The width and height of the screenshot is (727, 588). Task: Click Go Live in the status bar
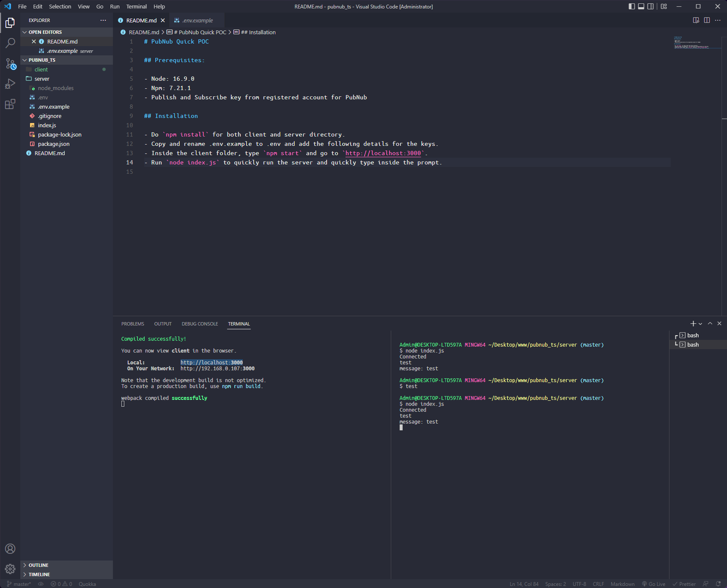653,584
